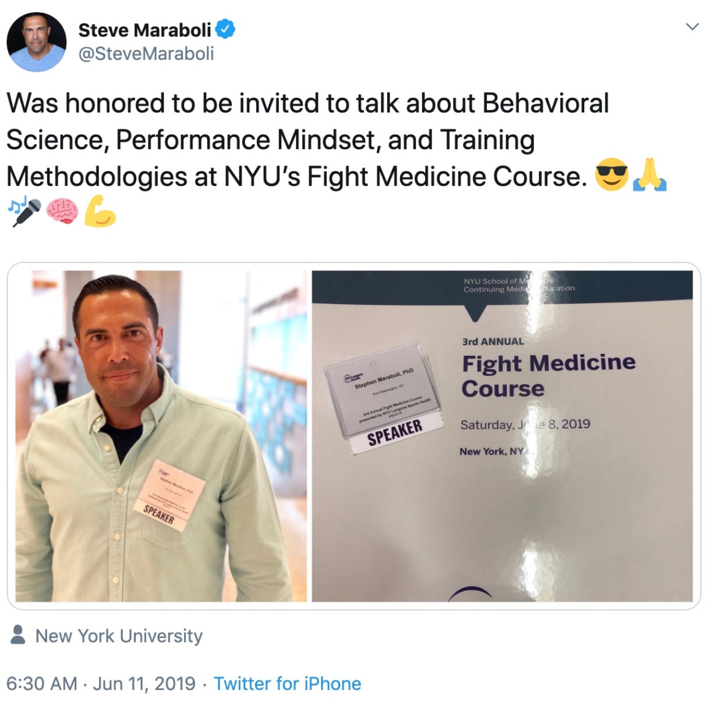This screenshot has width=728, height=705.
Task: Open the New York University location link
Action: (119, 636)
